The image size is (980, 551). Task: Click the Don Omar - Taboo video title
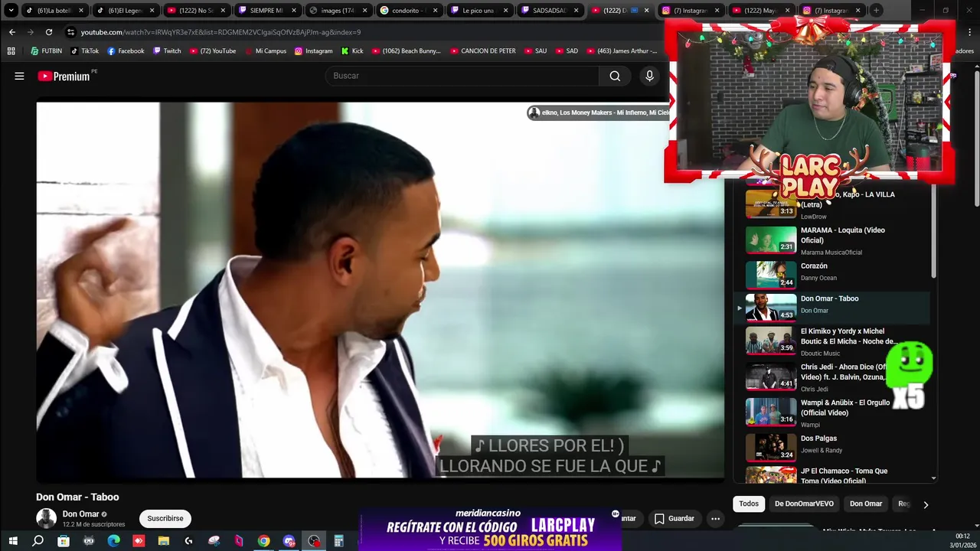coord(77,497)
